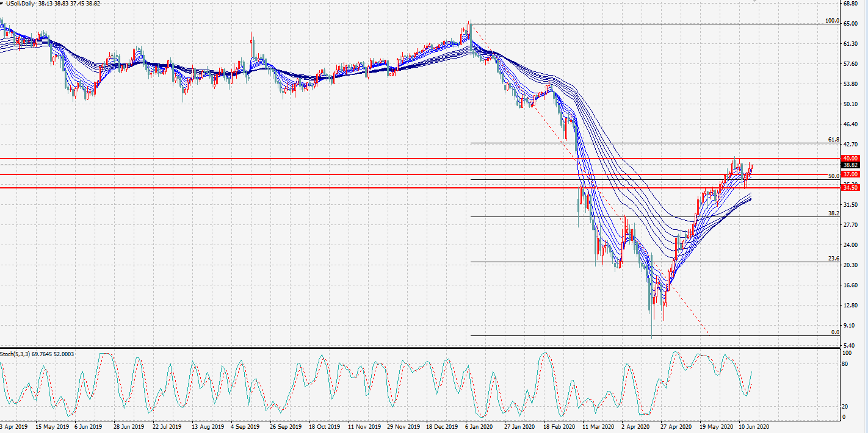The image size is (868, 433).
Task: Click the 61.30 price axis label
Action: pos(851,44)
